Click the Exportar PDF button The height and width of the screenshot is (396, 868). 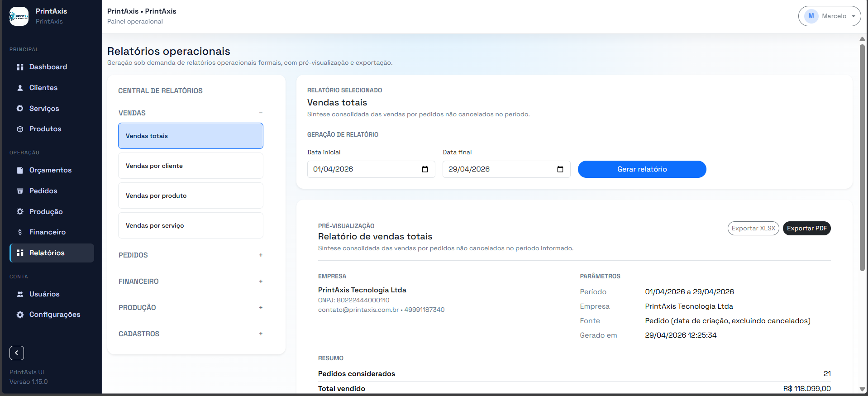[807, 229]
